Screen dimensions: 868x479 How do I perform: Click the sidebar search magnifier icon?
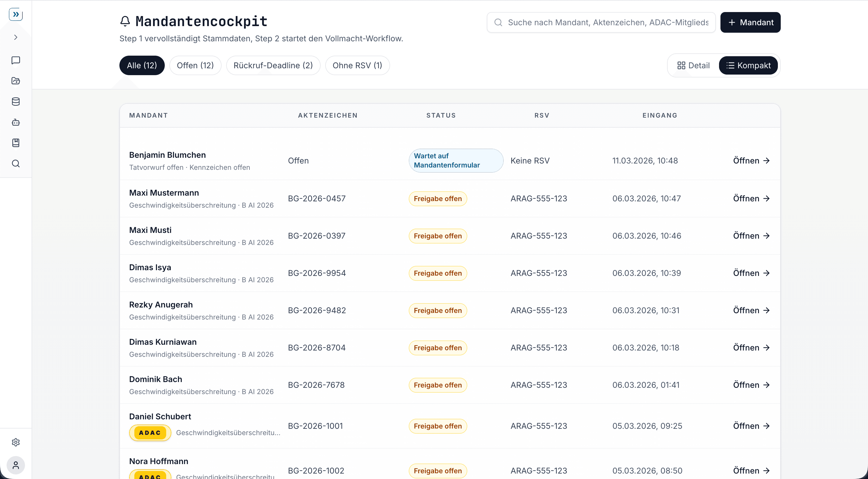coord(15,163)
